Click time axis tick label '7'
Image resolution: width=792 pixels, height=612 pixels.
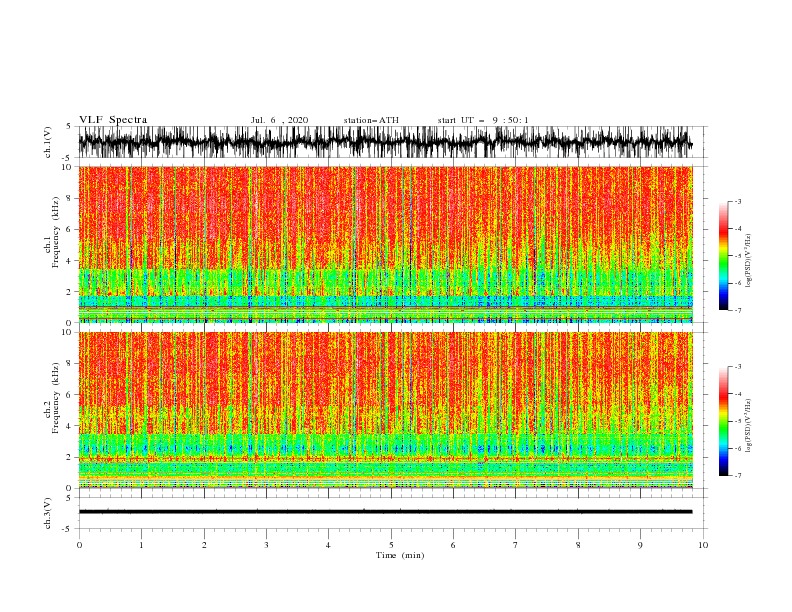(516, 545)
